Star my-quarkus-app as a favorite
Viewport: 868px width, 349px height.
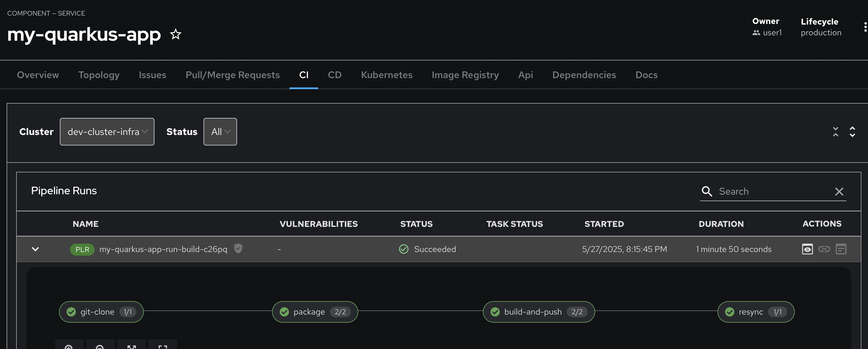coord(176,34)
